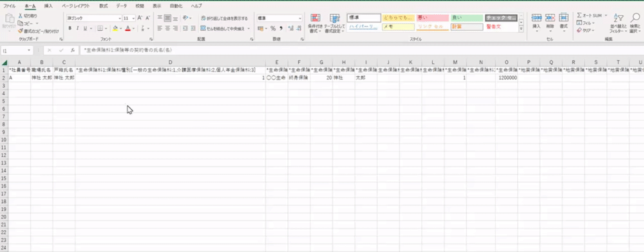Click the Percent style icon
The width and height of the screenshot is (644, 252).
point(272,28)
